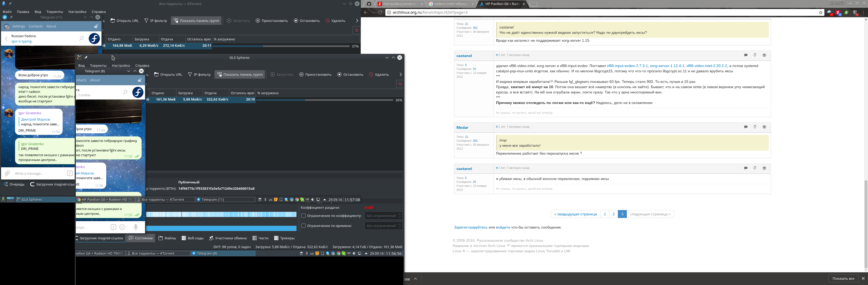Viewport: 868px width, 285px height.
Task: Go to forum page 2 in the pagination
Action: point(613,214)
